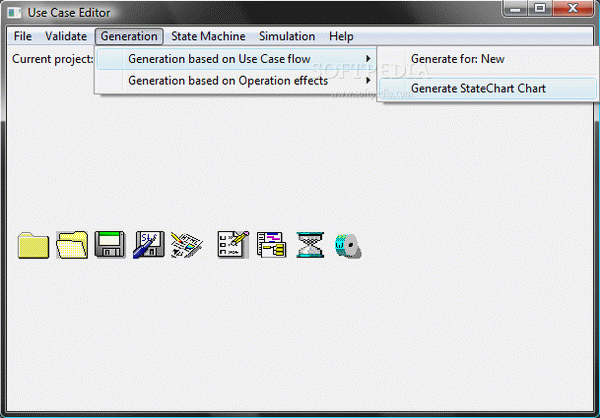Click the closed yellow folder icon
Image resolution: width=600 pixels, height=418 pixels.
click(x=33, y=244)
